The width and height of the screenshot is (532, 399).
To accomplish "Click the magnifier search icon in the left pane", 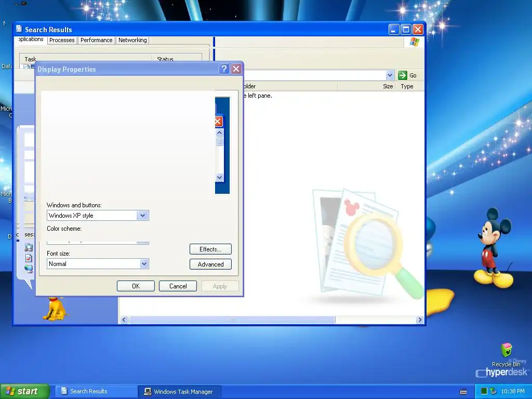I will [29, 247].
